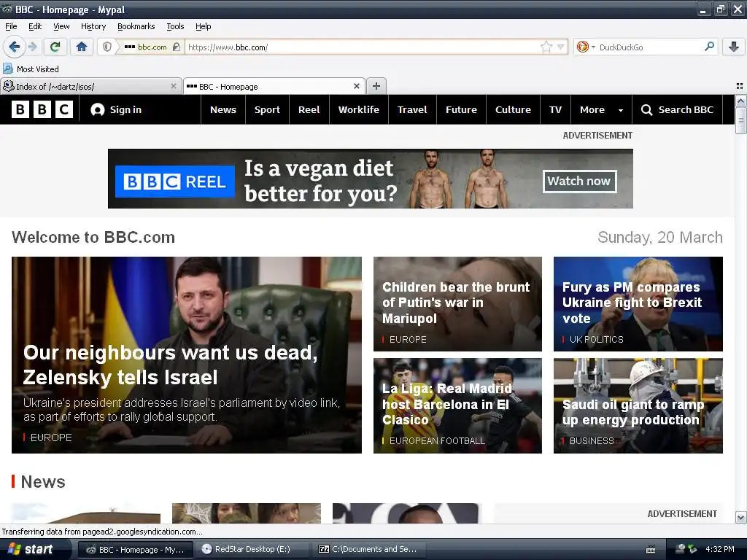Expand the More menu in the BBC nav
Screen dimensions: 747x560
(601, 109)
